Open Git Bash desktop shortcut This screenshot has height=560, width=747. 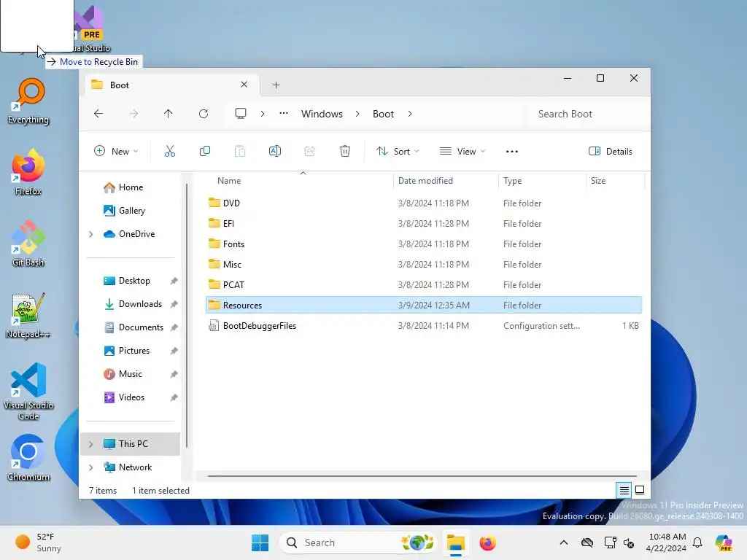pos(28,244)
